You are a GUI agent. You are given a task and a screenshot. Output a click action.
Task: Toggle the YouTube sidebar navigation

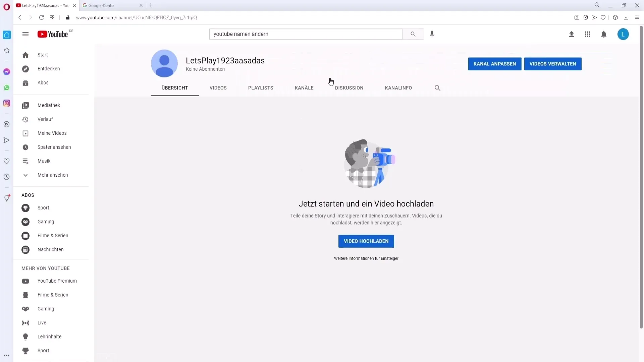(25, 34)
